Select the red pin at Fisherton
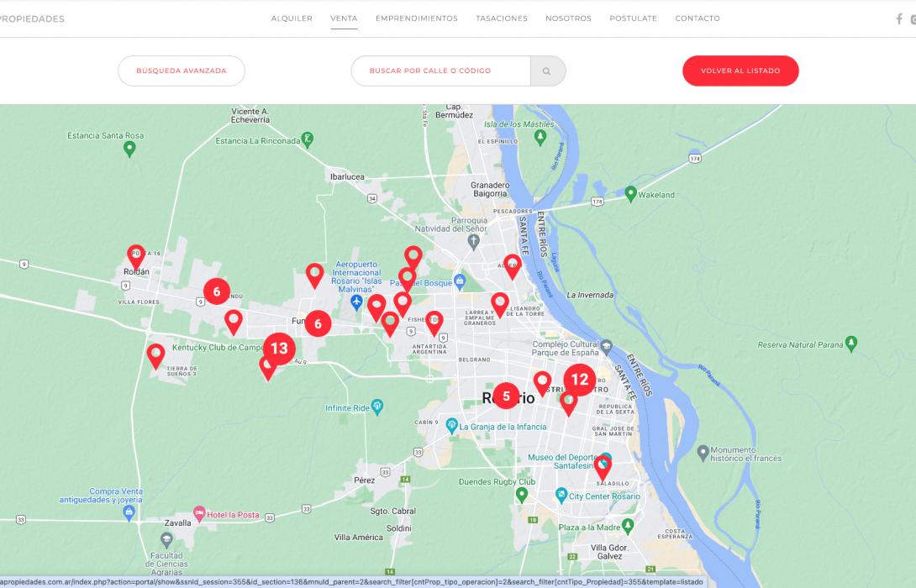 [434, 323]
